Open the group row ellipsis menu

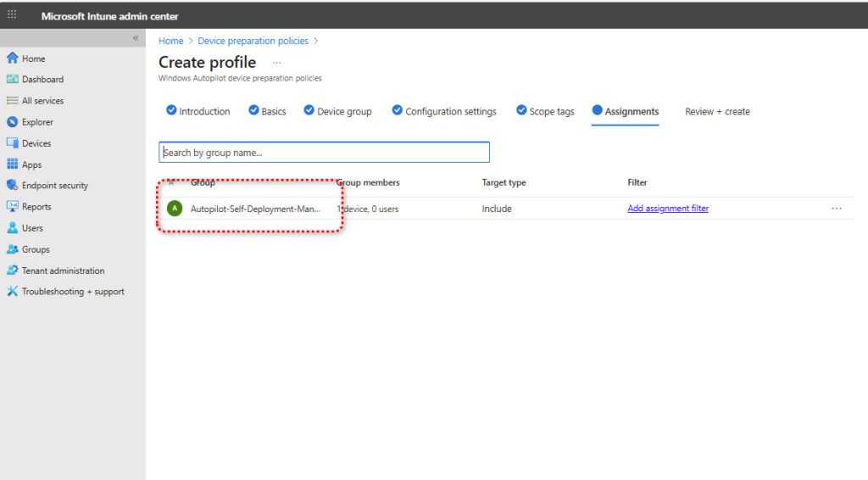pyautogui.click(x=837, y=209)
